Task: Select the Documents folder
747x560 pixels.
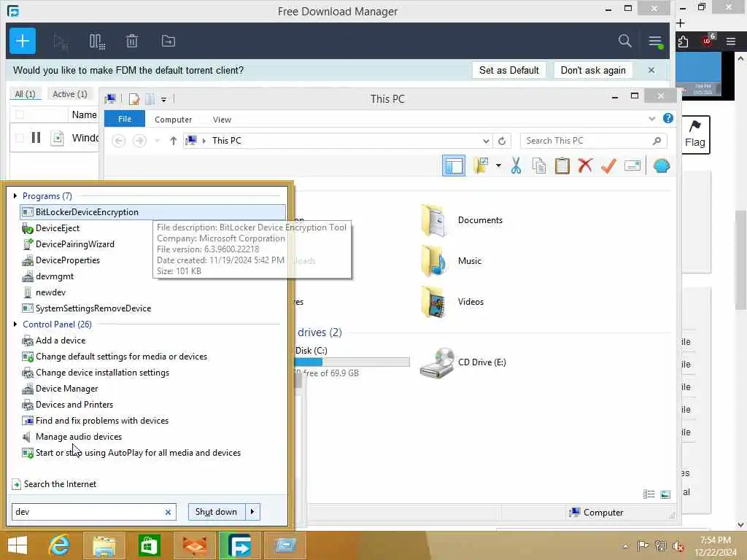Action: click(462, 220)
